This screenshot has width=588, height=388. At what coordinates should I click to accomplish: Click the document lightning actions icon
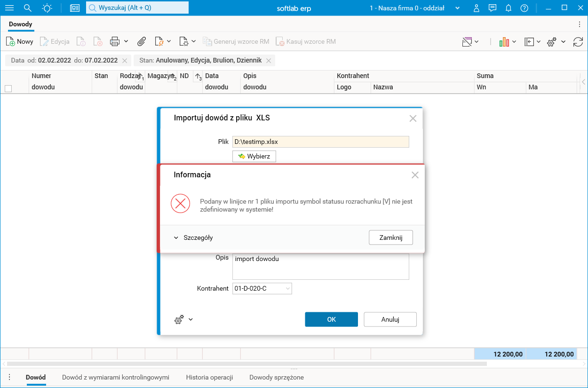point(159,41)
